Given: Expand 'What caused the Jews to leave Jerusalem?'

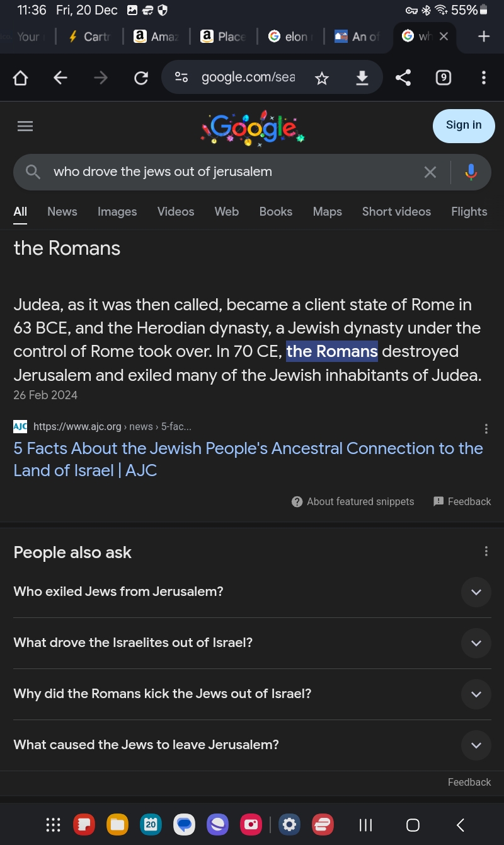Looking at the screenshot, I should tap(476, 745).
